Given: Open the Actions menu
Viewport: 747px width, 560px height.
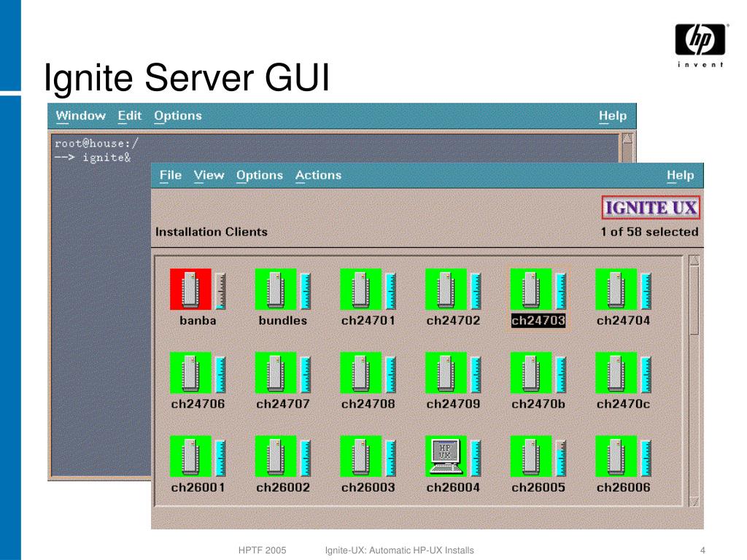Looking at the screenshot, I should [x=318, y=175].
